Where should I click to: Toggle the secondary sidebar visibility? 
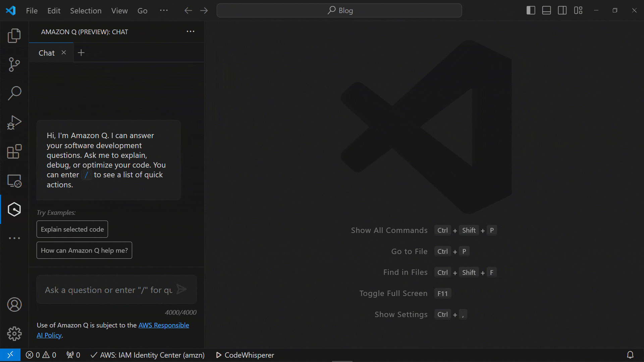pyautogui.click(x=562, y=10)
